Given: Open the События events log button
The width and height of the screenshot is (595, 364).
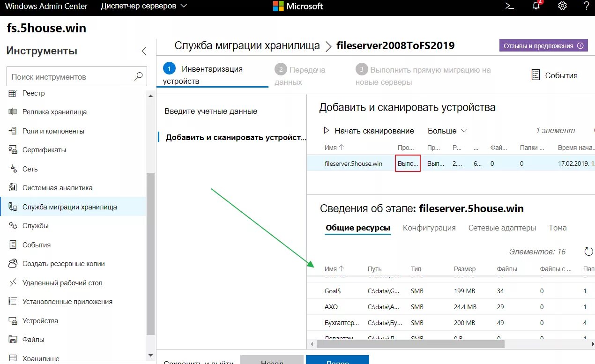Looking at the screenshot, I should 554,75.
